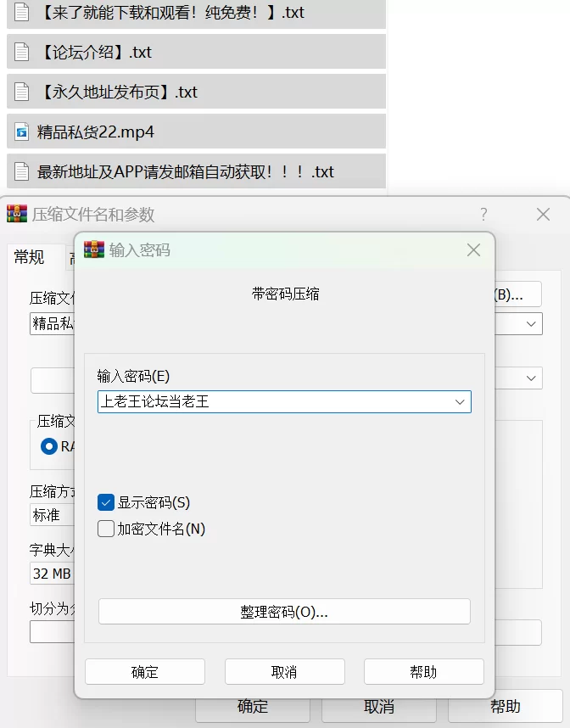Close the 输入密码 dialog
The width and height of the screenshot is (570, 728).
pyautogui.click(x=473, y=249)
